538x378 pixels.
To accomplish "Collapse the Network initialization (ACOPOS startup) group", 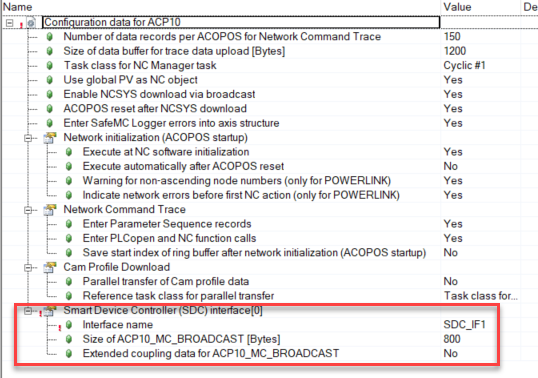I will [x=28, y=138].
